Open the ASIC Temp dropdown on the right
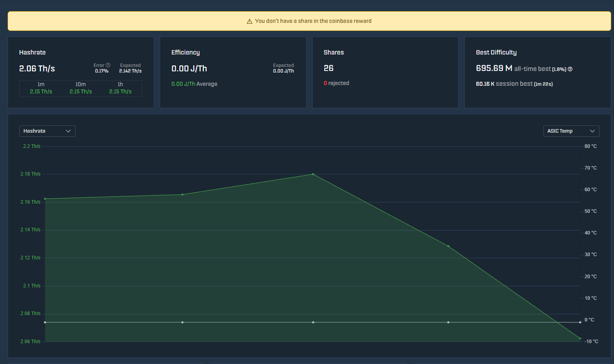The width and height of the screenshot is (614, 364). [571, 131]
